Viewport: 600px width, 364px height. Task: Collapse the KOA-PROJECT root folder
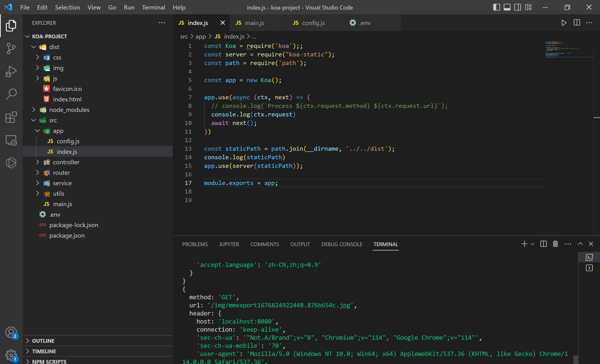pyautogui.click(x=28, y=36)
